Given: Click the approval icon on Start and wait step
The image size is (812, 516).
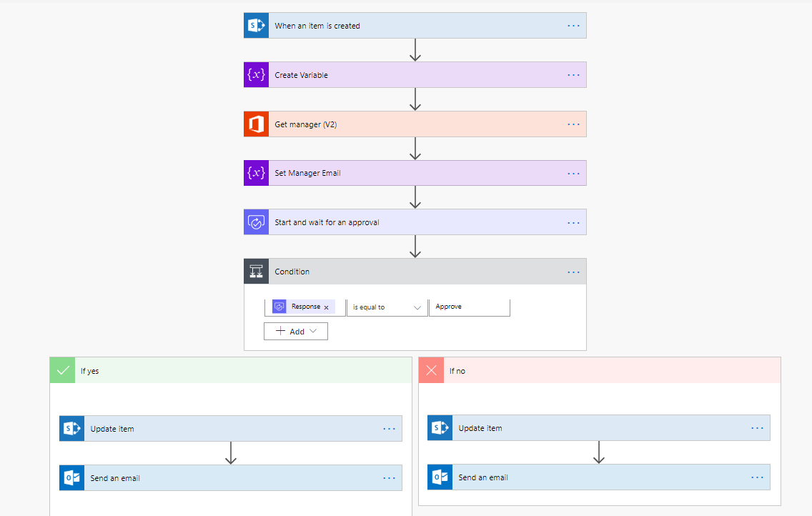Looking at the screenshot, I should click(257, 222).
